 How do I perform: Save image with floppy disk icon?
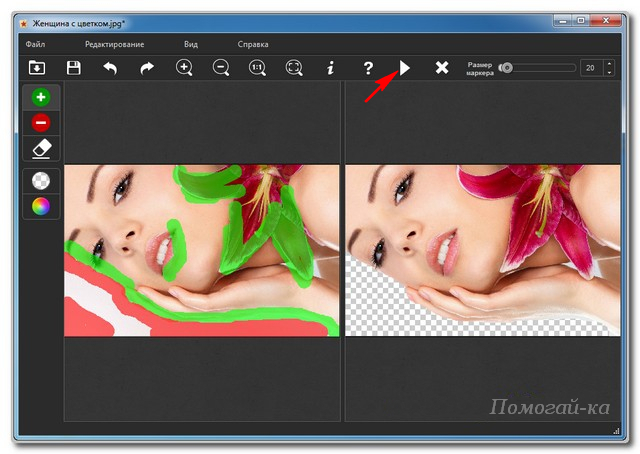73,67
